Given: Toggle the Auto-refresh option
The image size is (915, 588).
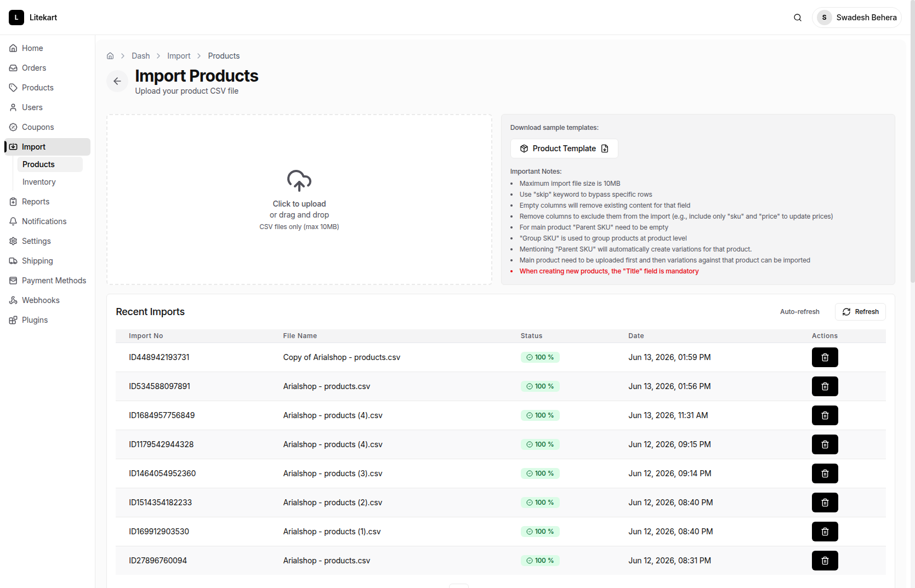Looking at the screenshot, I should click(799, 312).
